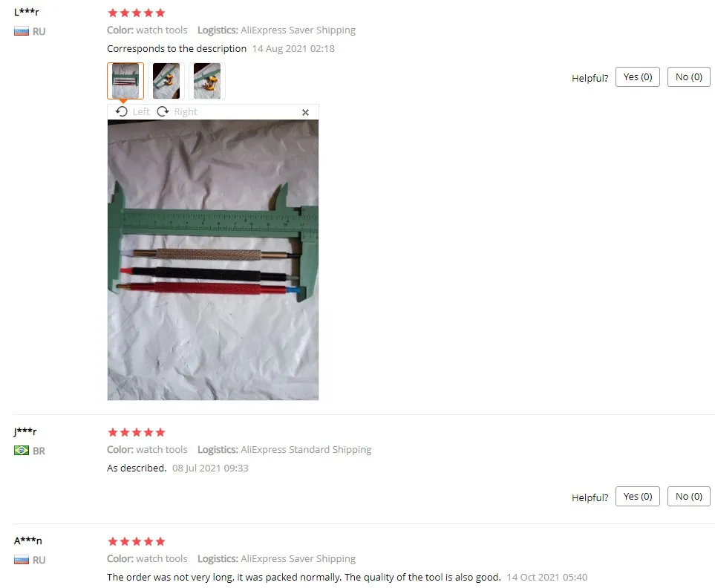Mark L***r's review helpful with Yes
The height and width of the screenshot is (588, 715).
pyautogui.click(x=638, y=77)
